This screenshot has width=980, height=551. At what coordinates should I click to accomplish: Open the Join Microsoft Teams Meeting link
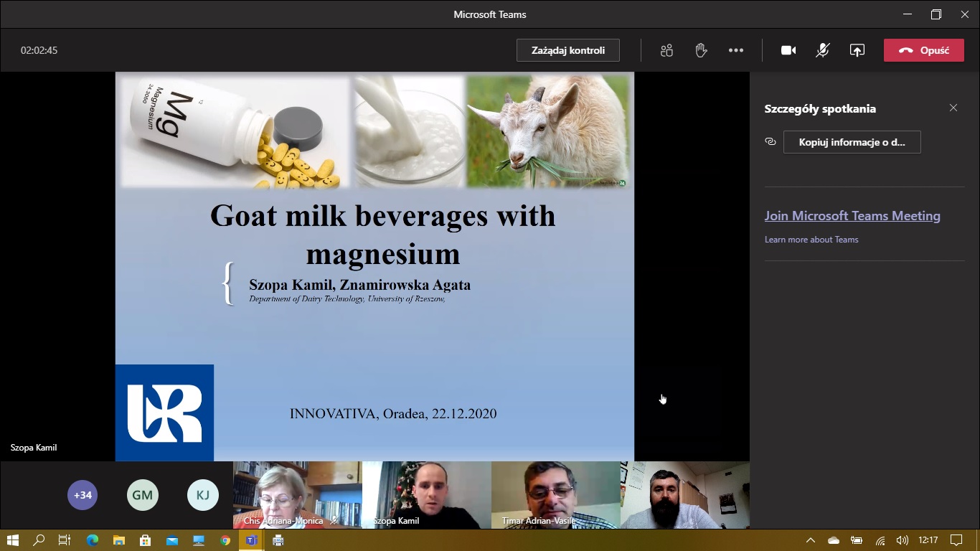(852, 216)
